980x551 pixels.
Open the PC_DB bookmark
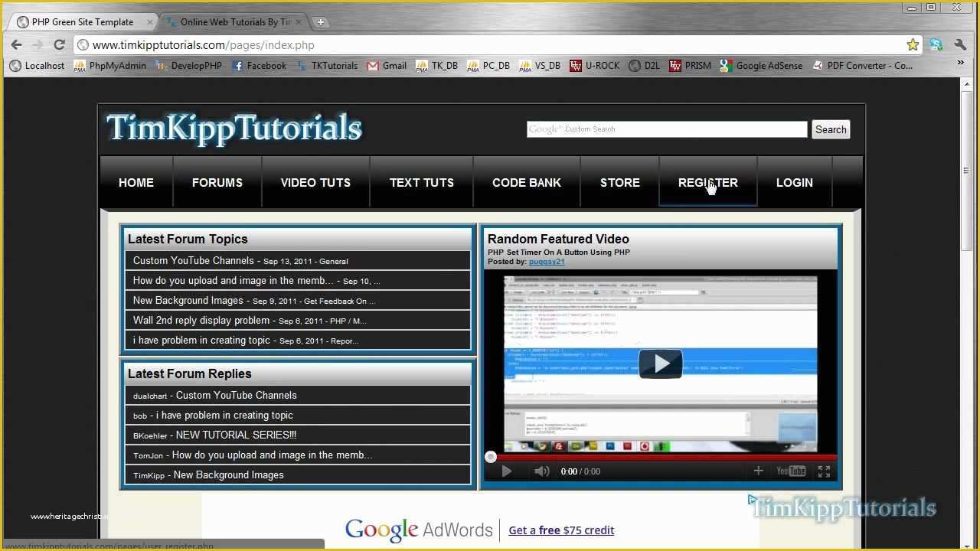488,66
